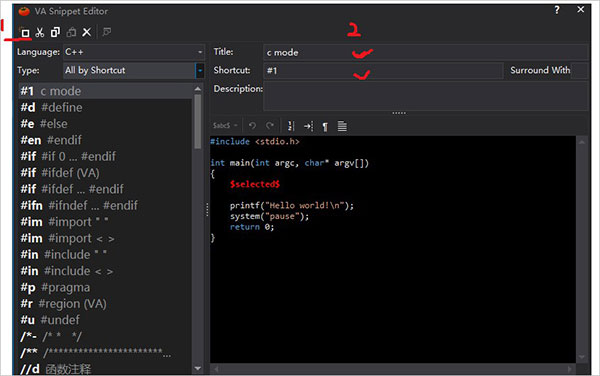600x376 pixels.
Task: Toggle the Surround With checkbox
Action: 580,71
